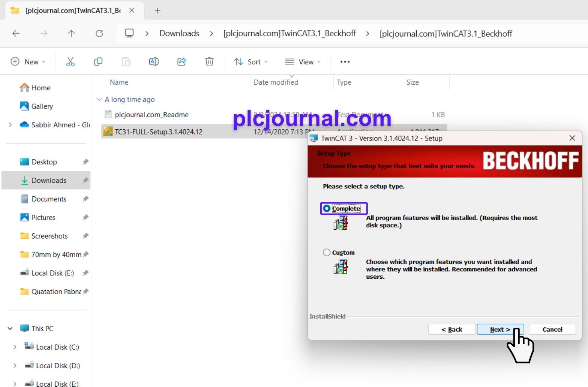Click the plcjournal.com_Readme file icon
The image size is (588, 387).
click(108, 114)
